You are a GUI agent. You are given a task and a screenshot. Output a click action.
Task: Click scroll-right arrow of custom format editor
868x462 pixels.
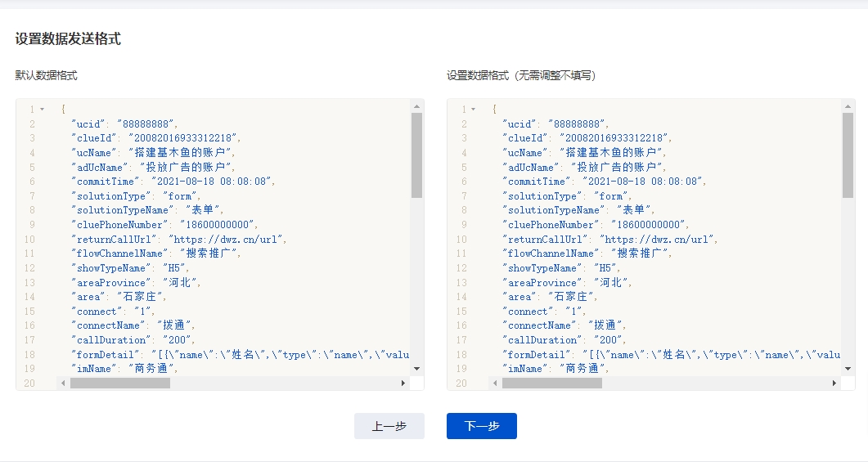tap(834, 383)
